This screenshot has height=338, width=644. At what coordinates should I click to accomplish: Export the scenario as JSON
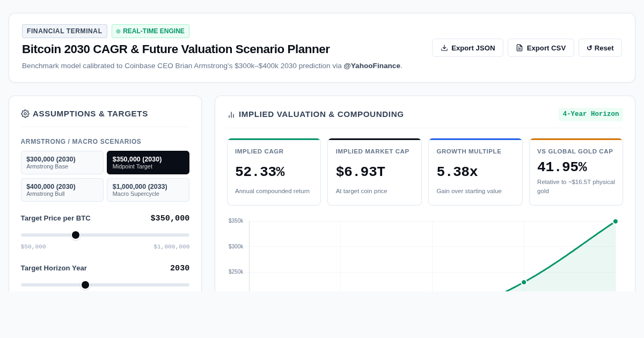(x=467, y=48)
